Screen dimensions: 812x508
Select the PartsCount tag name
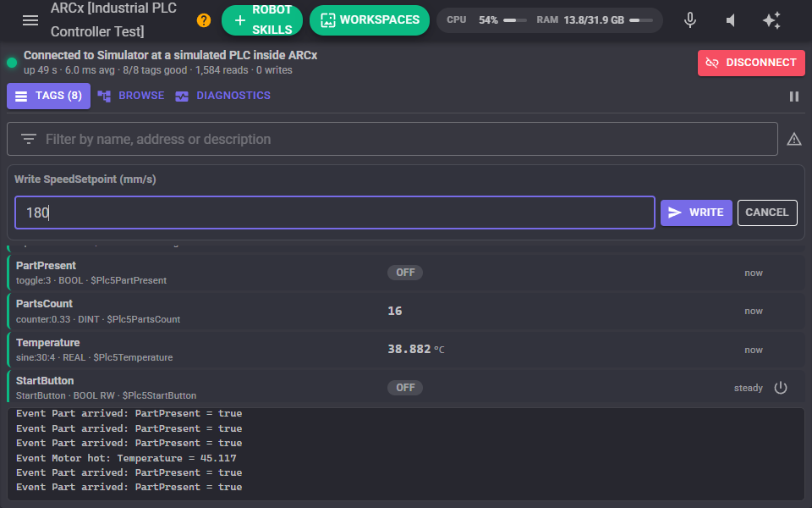pyautogui.click(x=45, y=304)
